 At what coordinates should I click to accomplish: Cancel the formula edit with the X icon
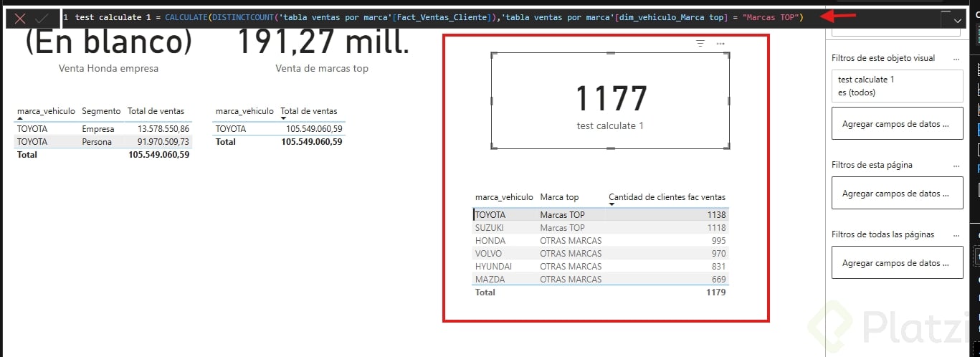pyautogui.click(x=20, y=19)
